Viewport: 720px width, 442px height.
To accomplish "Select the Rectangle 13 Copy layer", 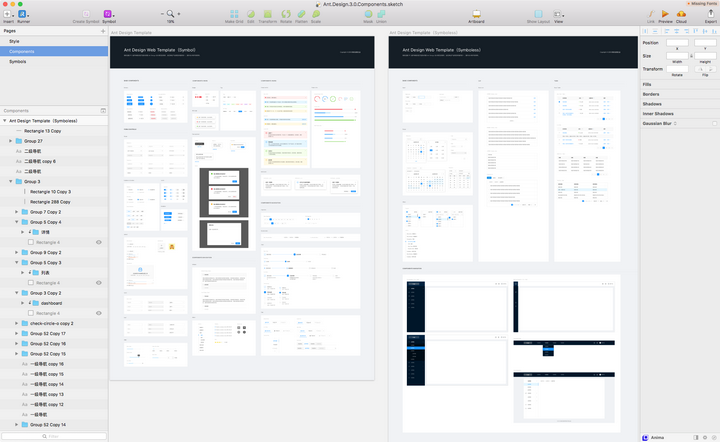I will 54,131.
